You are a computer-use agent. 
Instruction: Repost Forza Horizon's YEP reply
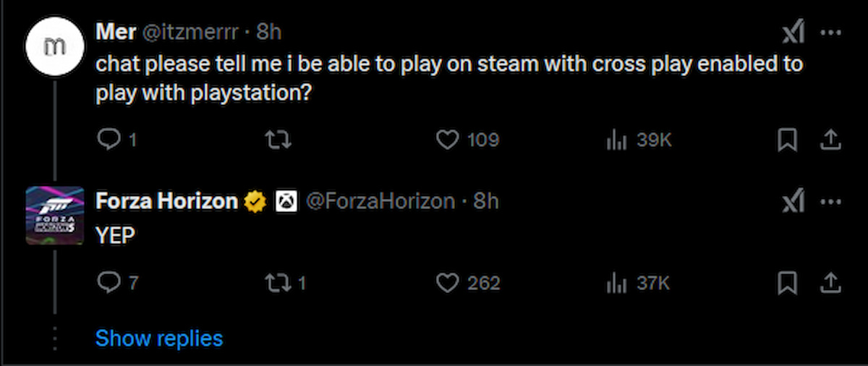[x=279, y=282]
